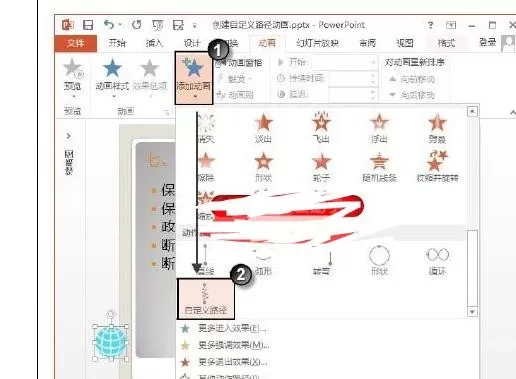Expand the slide thumbnail pane chevron
516x379 pixels.
pos(68,136)
